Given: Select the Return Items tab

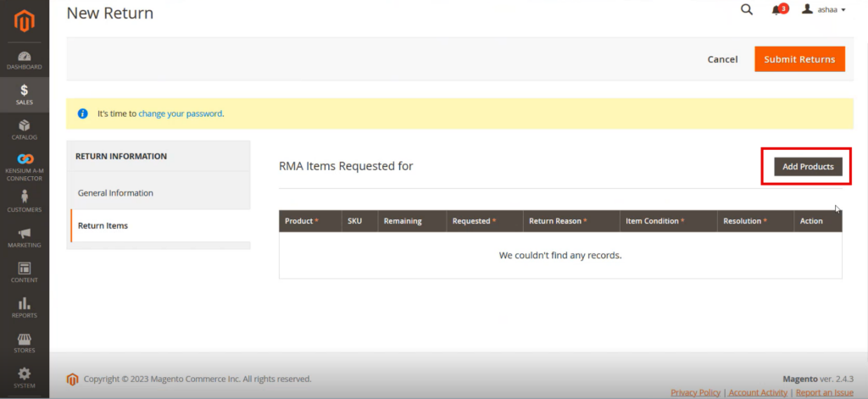Looking at the screenshot, I should [160, 226].
